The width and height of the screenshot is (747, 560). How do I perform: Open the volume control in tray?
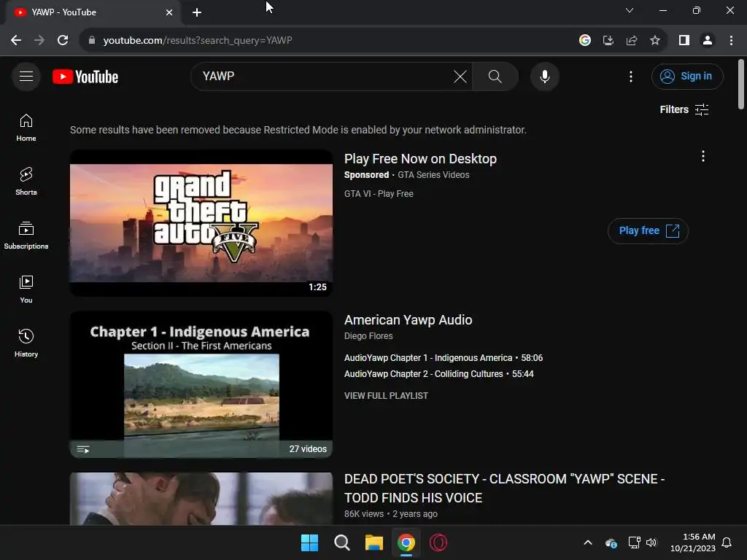click(x=651, y=542)
